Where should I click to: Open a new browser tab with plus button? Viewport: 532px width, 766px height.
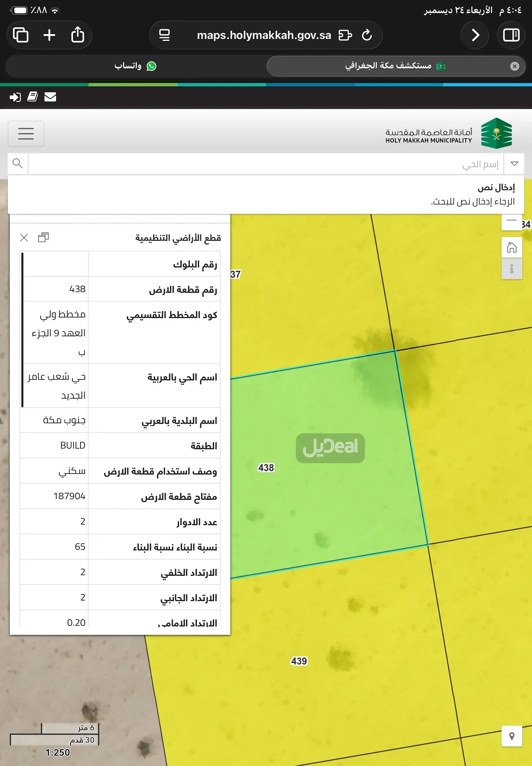(x=49, y=35)
